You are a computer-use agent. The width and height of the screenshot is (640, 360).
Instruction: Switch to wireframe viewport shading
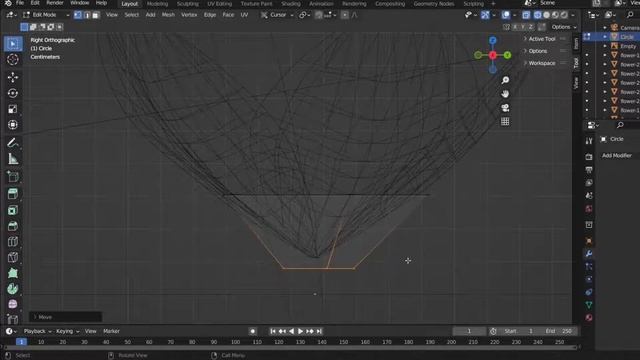click(538, 15)
